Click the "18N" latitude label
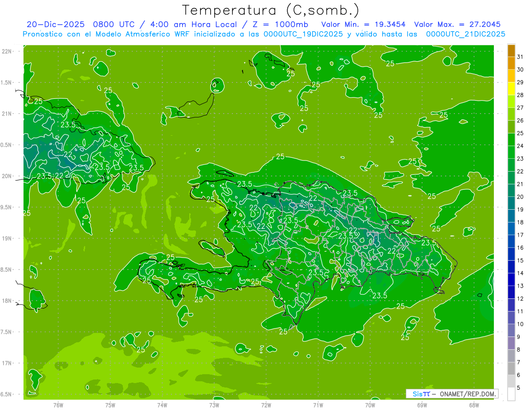This screenshot has width=532, height=411. (x=7, y=301)
